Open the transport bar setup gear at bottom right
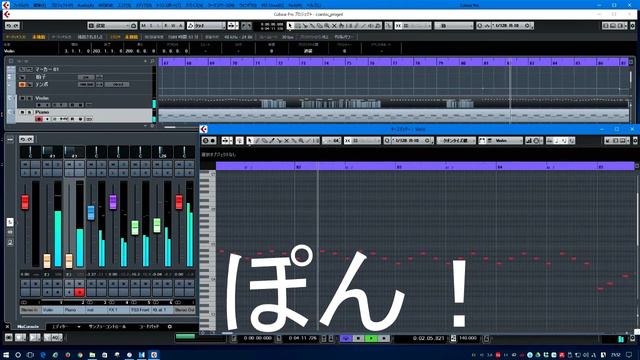 (632, 338)
